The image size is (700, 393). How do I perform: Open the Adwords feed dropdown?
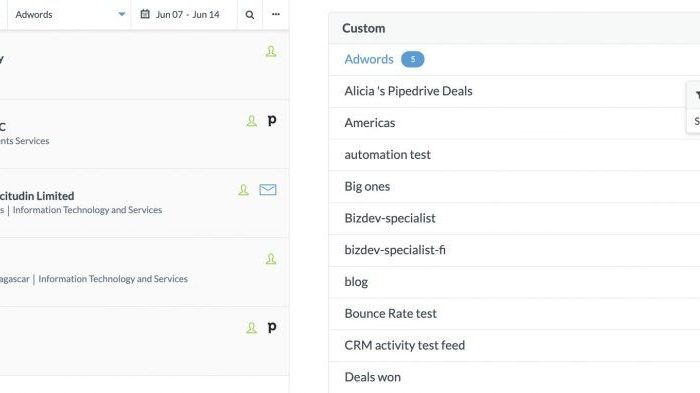tap(69, 15)
